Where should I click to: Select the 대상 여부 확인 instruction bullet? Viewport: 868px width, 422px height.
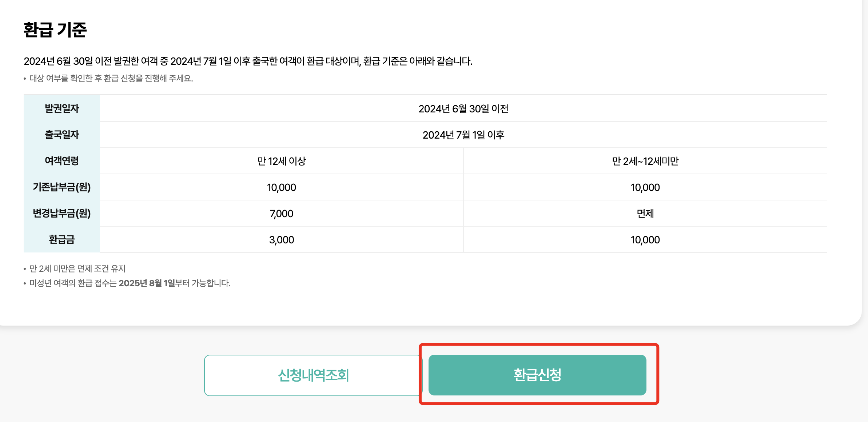[x=109, y=78]
